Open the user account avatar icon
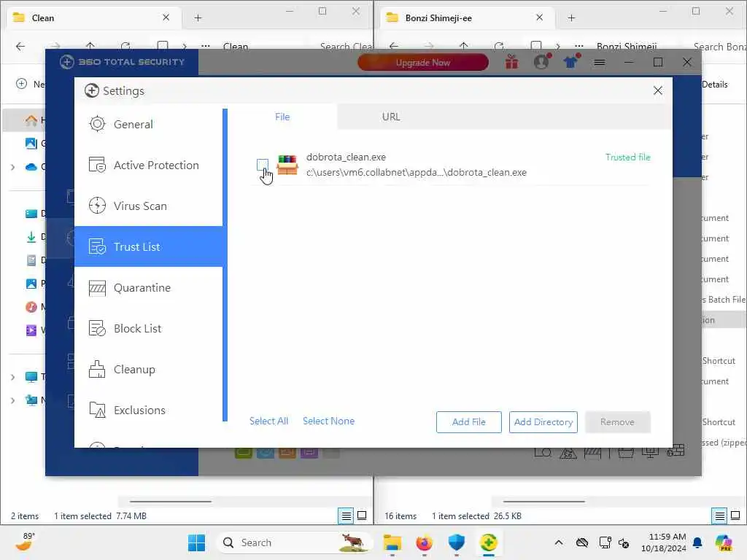 541,62
